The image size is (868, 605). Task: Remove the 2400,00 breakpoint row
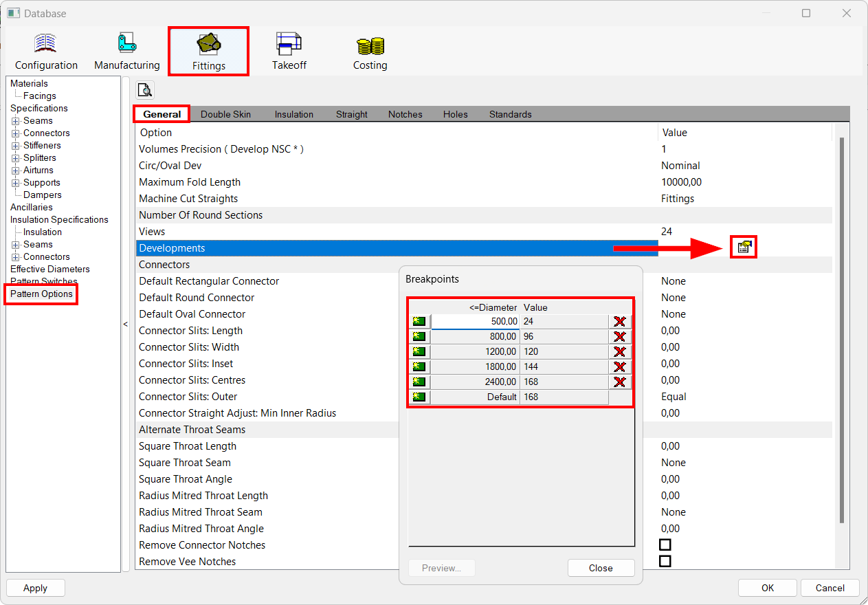pyautogui.click(x=620, y=382)
